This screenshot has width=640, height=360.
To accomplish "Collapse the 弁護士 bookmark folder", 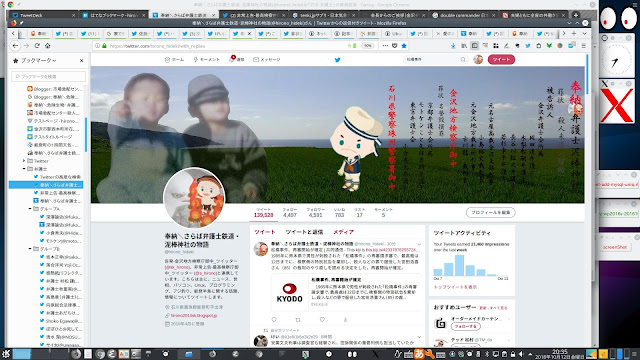I will (24, 169).
